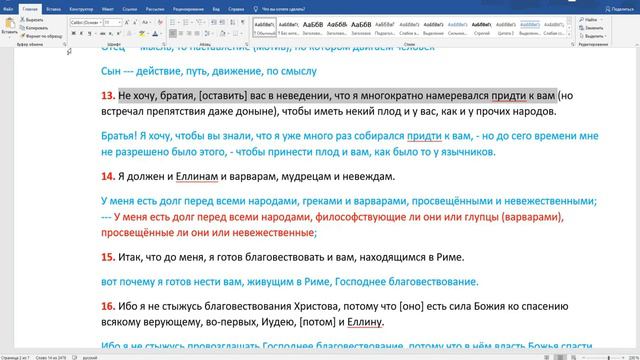Viewport: 640px width, 360px height.
Task: Increase font size with the larger A icon
Action: [127, 22]
